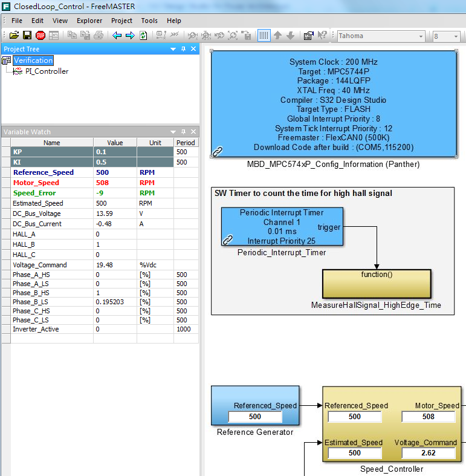The width and height of the screenshot is (466, 476).
Task: Click the Copy icon in toolbar
Action: [x=72, y=36]
